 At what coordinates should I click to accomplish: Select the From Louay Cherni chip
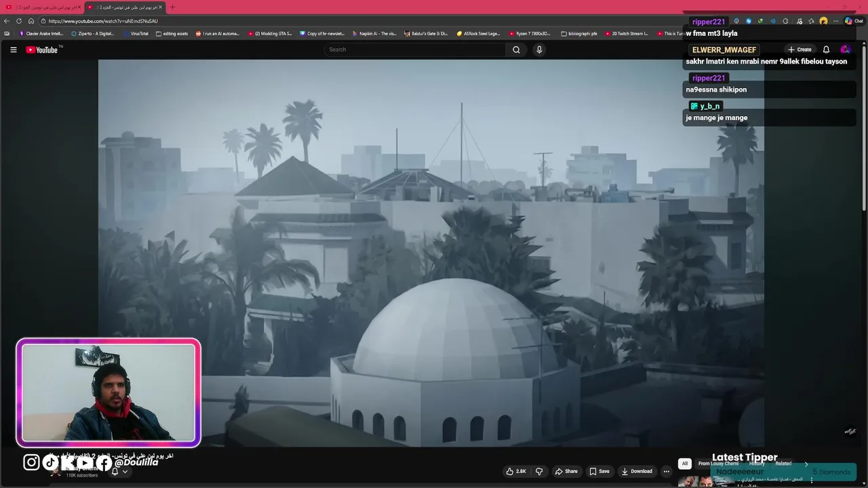coord(717,464)
